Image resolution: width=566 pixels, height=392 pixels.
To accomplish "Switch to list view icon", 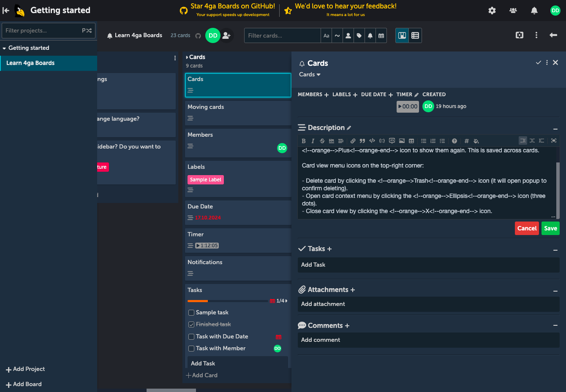I will pos(415,35).
